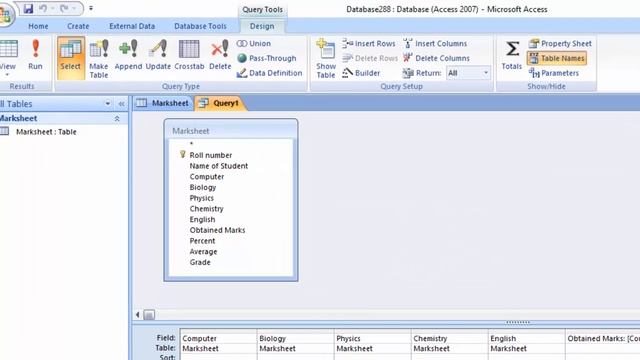The image size is (640, 360).
Task: Click the Pass-Through query button
Action: pyautogui.click(x=267, y=58)
